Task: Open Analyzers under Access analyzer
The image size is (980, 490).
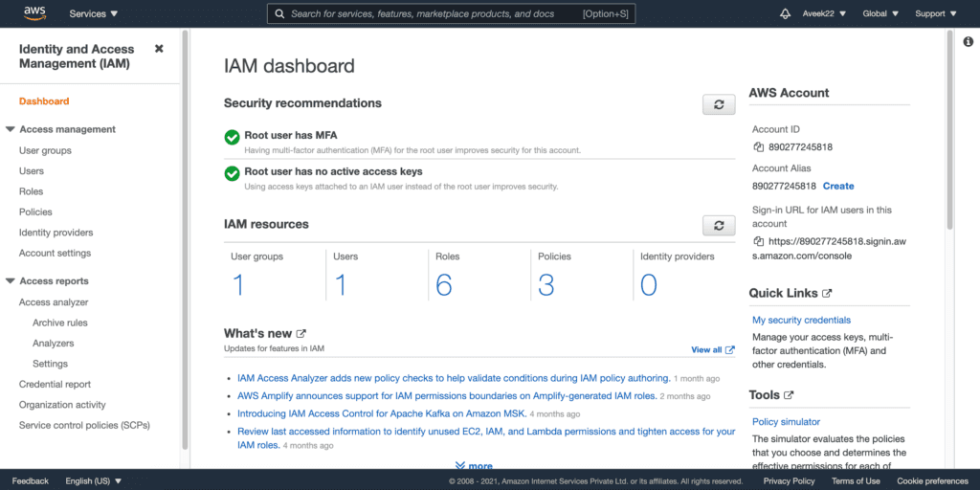Action: click(x=54, y=344)
